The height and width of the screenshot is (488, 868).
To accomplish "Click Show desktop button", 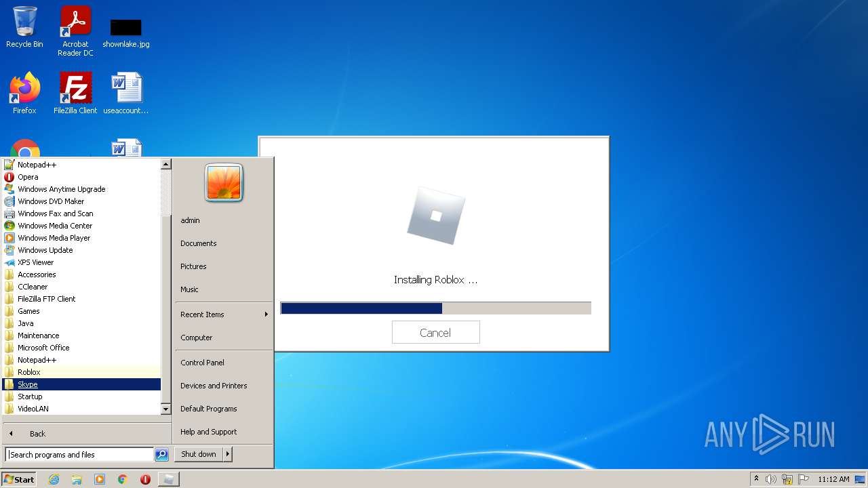I will [861, 479].
